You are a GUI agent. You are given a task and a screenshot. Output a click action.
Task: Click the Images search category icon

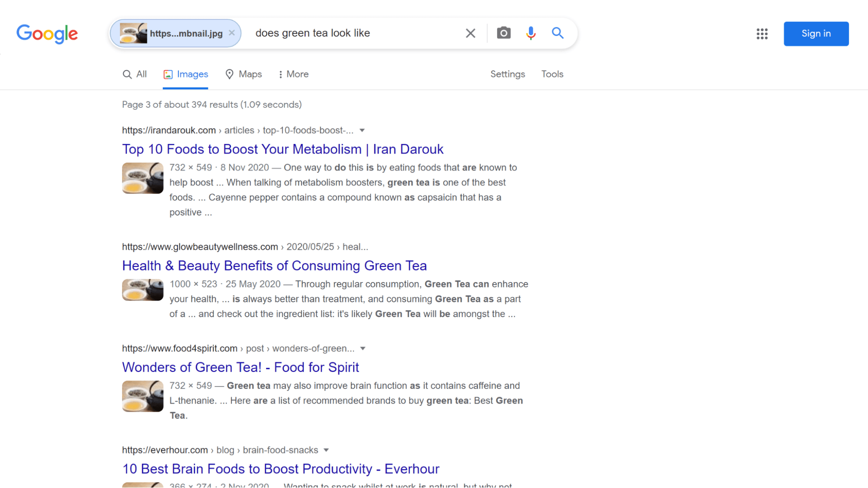coord(168,74)
